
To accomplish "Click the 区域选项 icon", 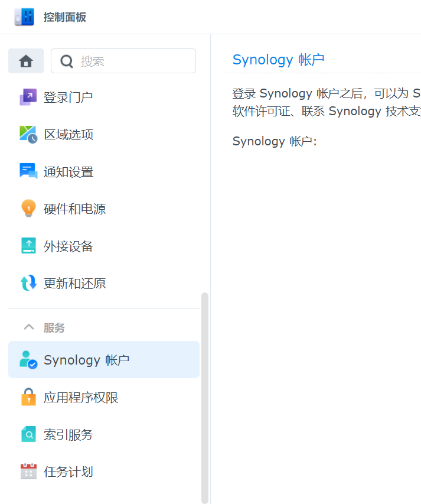I will (28, 134).
